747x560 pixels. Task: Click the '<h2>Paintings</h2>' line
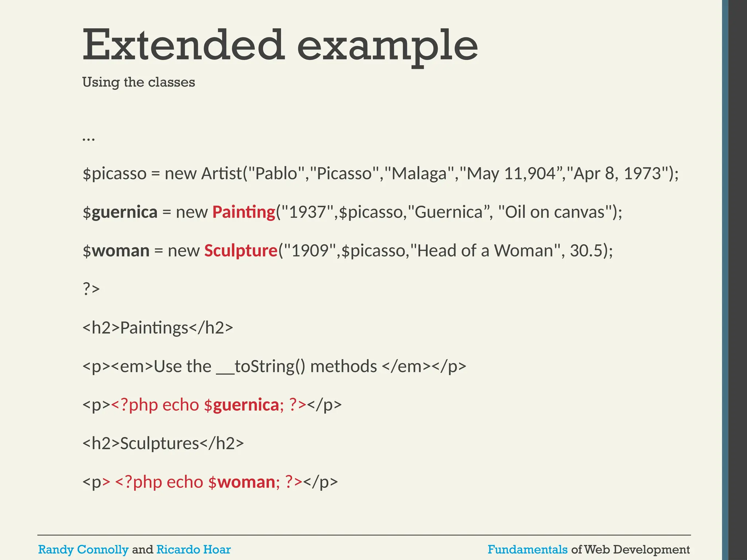click(x=158, y=328)
